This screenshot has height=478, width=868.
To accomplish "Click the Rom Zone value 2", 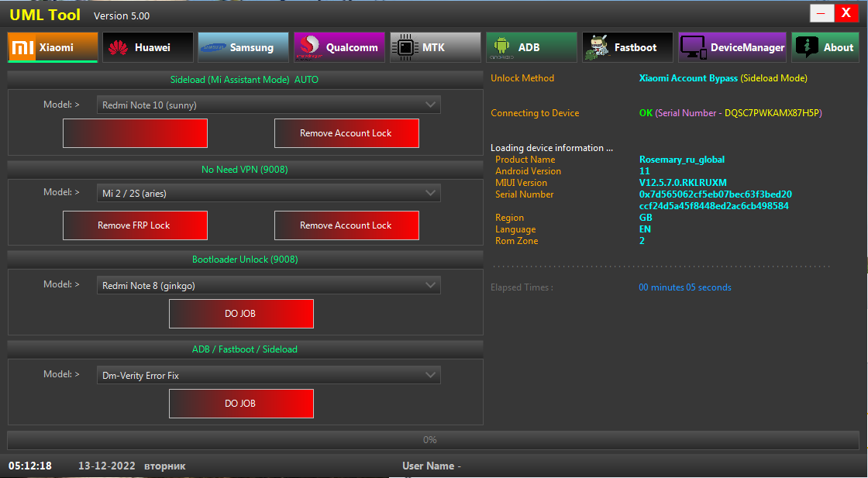I will [642, 241].
